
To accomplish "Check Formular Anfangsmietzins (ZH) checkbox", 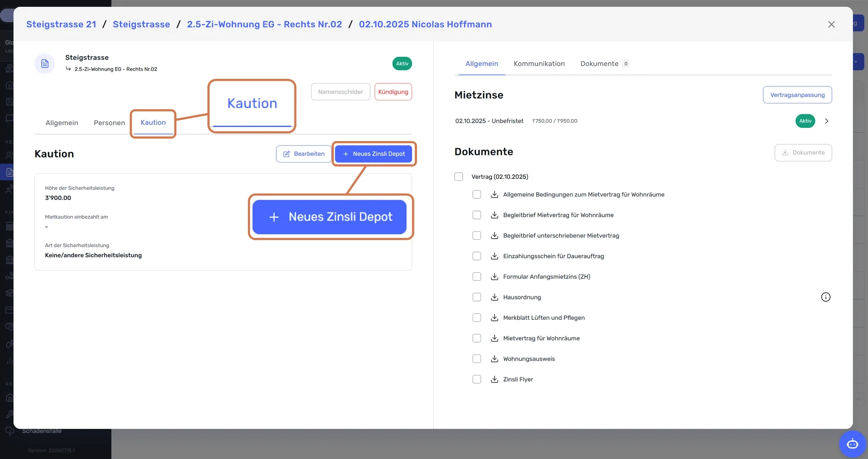I will [x=477, y=277].
